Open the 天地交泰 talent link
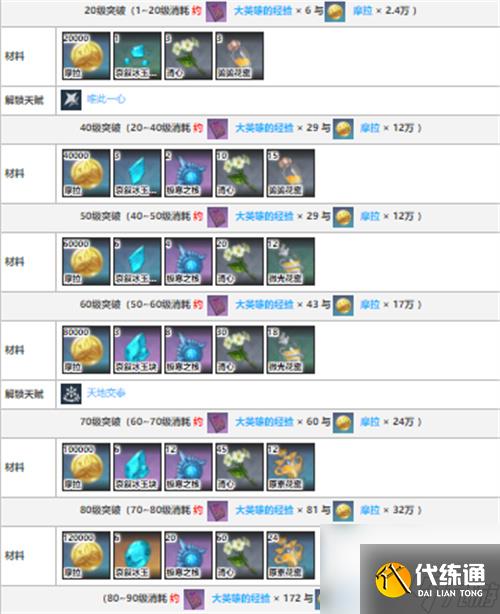This screenshot has height=614, width=500. tap(106, 393)
